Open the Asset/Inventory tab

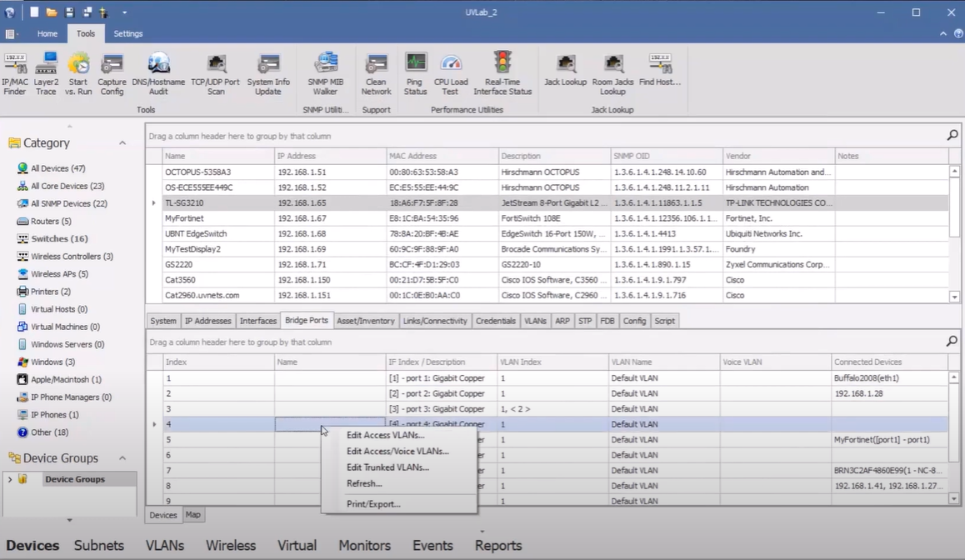(366, 321)
